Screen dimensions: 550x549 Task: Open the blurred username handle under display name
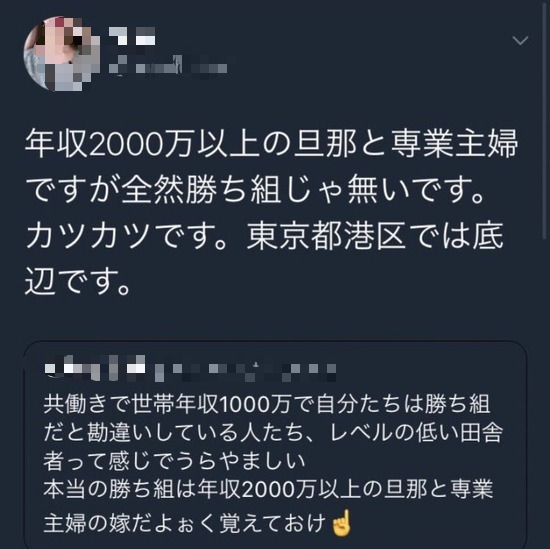pyautogui.click(x=168, y=65)
